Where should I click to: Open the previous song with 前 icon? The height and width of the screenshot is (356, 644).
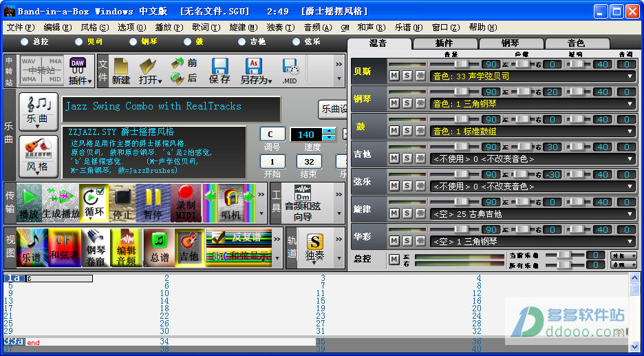tap(184, 63)
